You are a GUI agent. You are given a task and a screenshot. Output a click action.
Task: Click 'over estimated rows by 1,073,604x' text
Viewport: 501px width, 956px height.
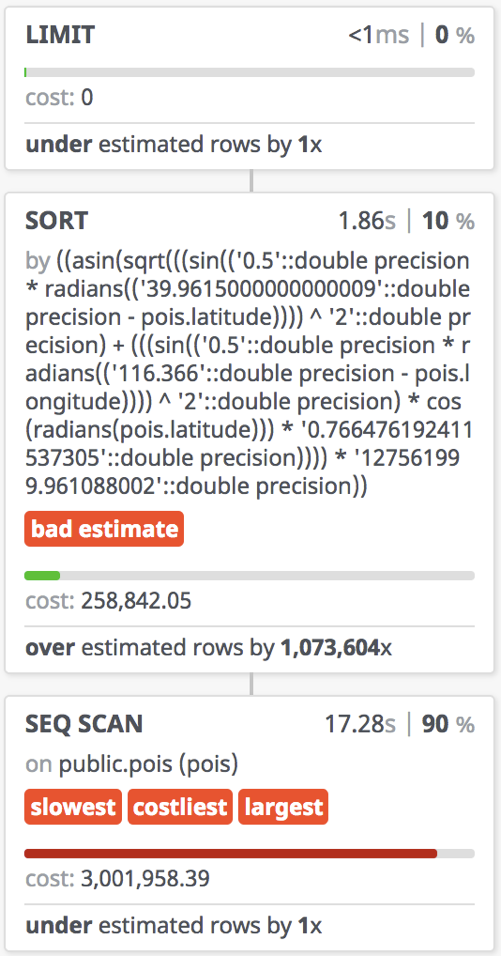click(x=208, y=647)
